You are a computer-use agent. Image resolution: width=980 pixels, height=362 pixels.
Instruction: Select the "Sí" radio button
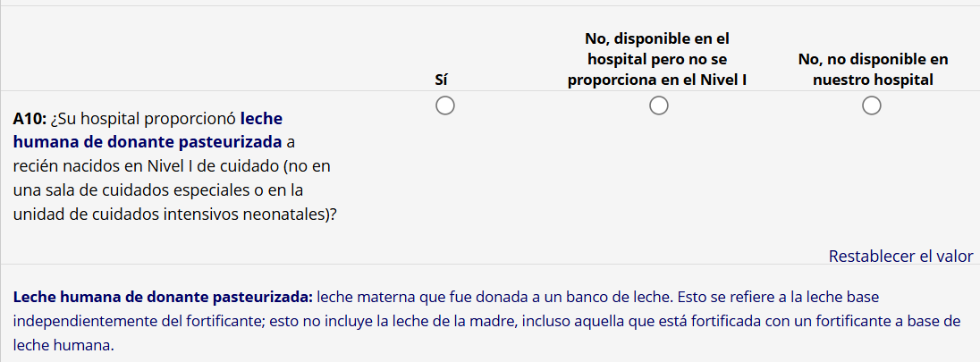444,106
